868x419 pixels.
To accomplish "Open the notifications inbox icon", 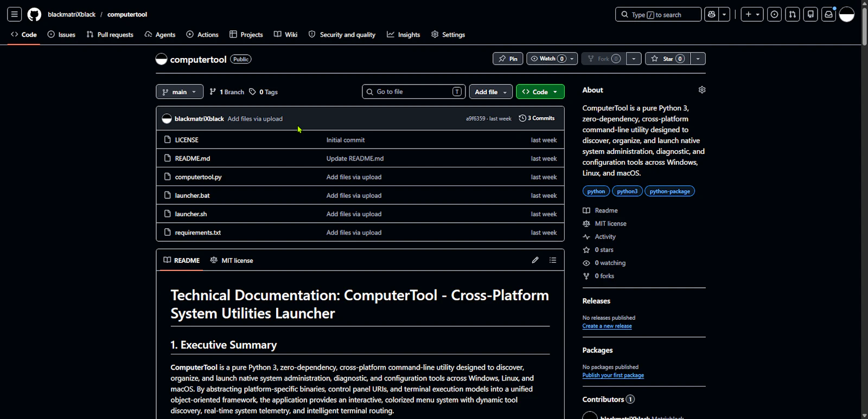I will (x=828, y=15).
